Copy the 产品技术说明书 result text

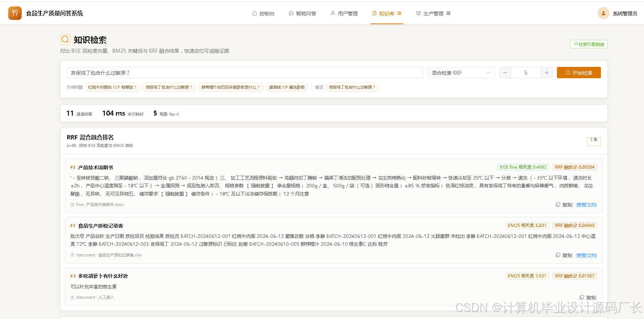[564, 205]
